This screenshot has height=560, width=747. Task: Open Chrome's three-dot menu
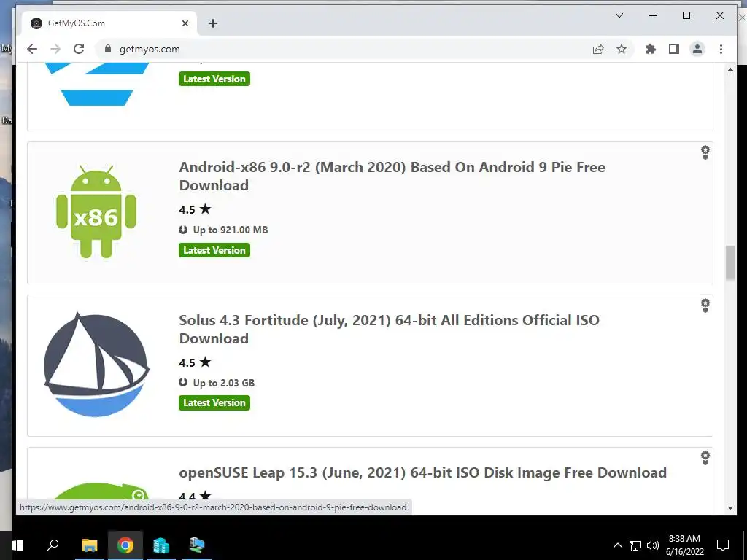click(x=721, y=49)
